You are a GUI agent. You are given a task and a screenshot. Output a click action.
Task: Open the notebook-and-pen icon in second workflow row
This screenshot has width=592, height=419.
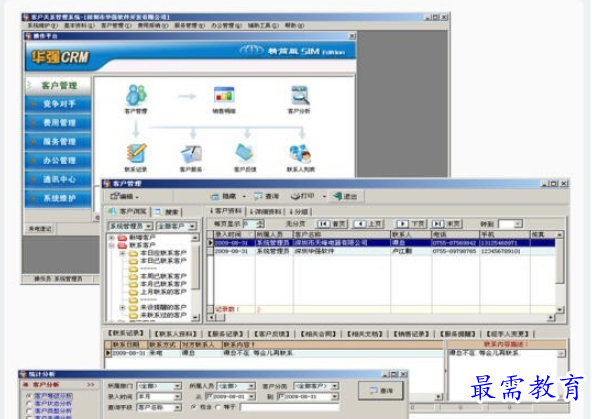191,154
